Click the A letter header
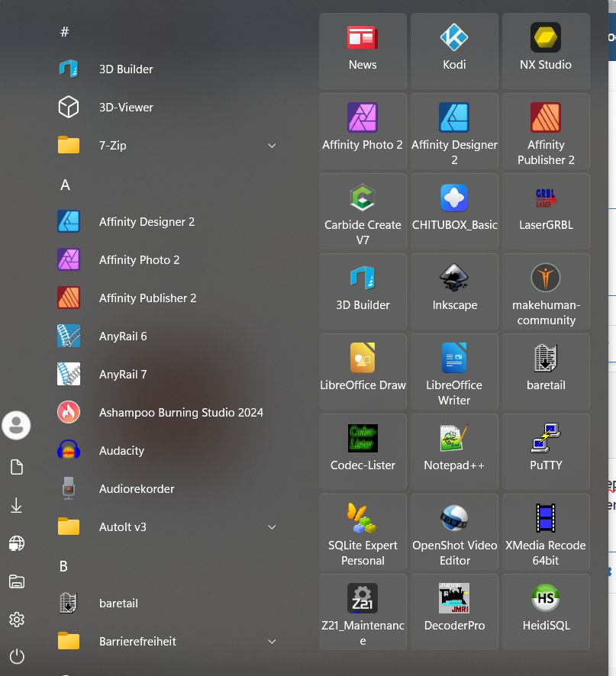This screenshot has height=676, width=616. [x=65, y=185]
